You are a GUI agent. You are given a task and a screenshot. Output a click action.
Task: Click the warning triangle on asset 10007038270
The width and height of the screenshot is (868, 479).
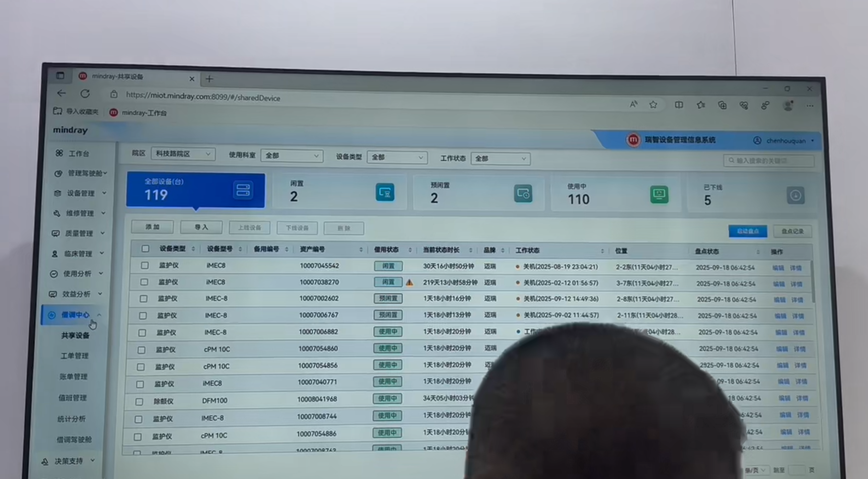click(409, 282)
